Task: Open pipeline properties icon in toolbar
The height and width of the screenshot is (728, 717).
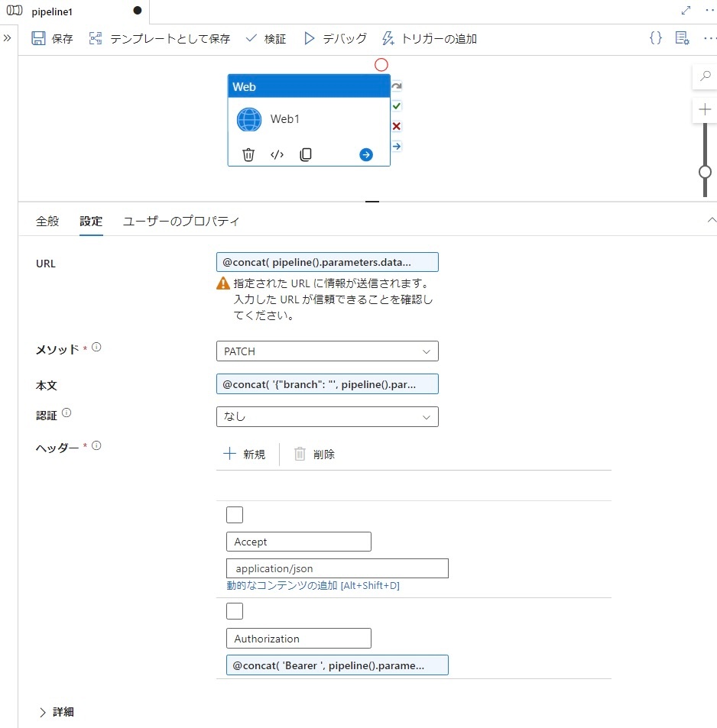Action: [682, 38]
